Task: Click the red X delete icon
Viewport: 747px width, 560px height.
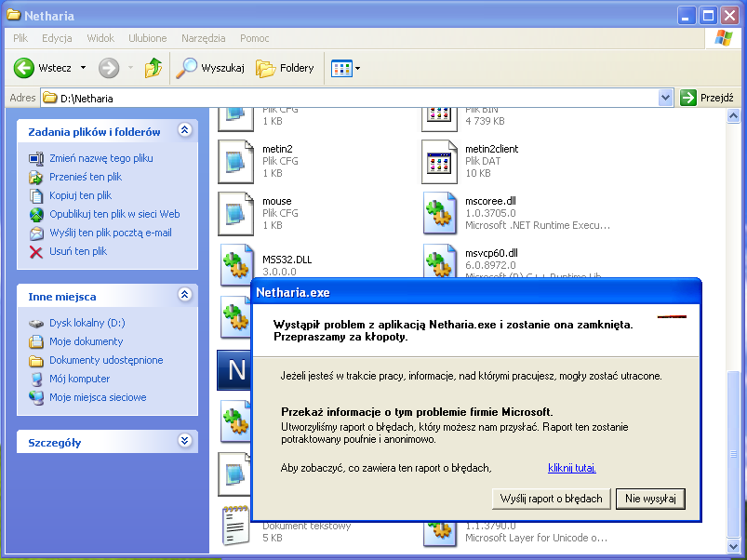Action: pos(36,251)
